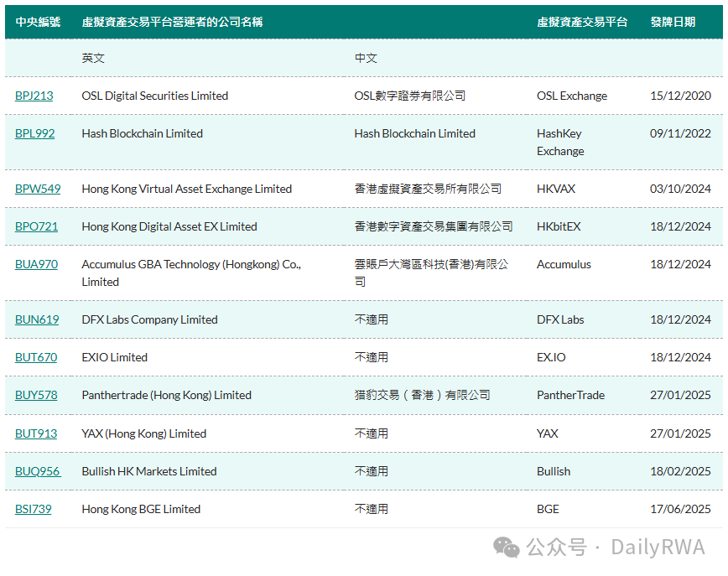Select 不適用 in the DFX Labs row

pos(372,319)
